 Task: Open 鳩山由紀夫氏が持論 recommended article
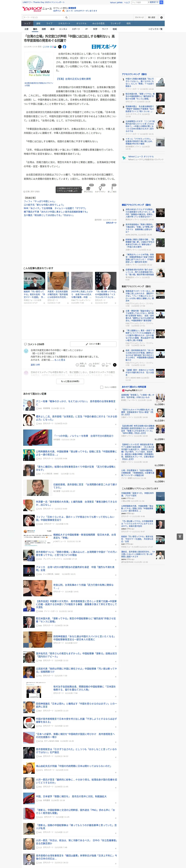[x=74, y=766]
